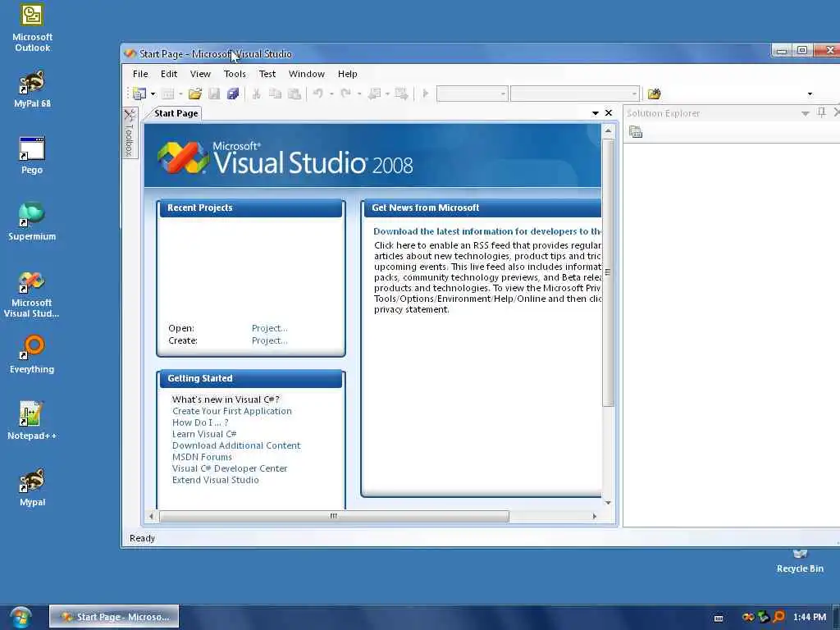Click the Start Page horizontal scrollbar thumb
This screenshot has height=630, width=840.
click(x=334, y=516)
